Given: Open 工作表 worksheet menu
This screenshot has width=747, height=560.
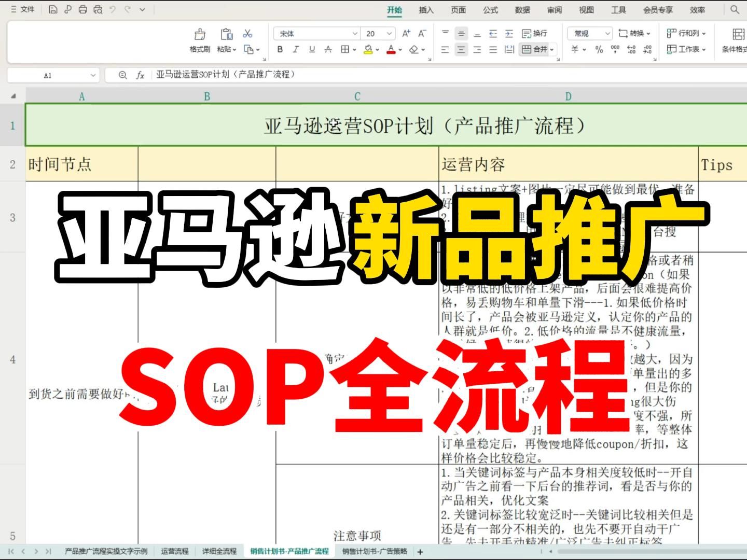Looking at the screenshot, I should [686, 49].
